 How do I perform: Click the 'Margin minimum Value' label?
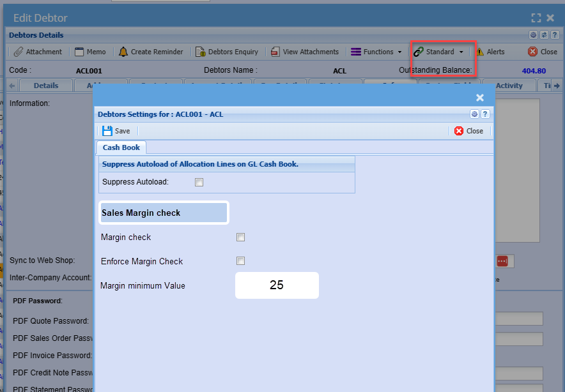point(143,286)
